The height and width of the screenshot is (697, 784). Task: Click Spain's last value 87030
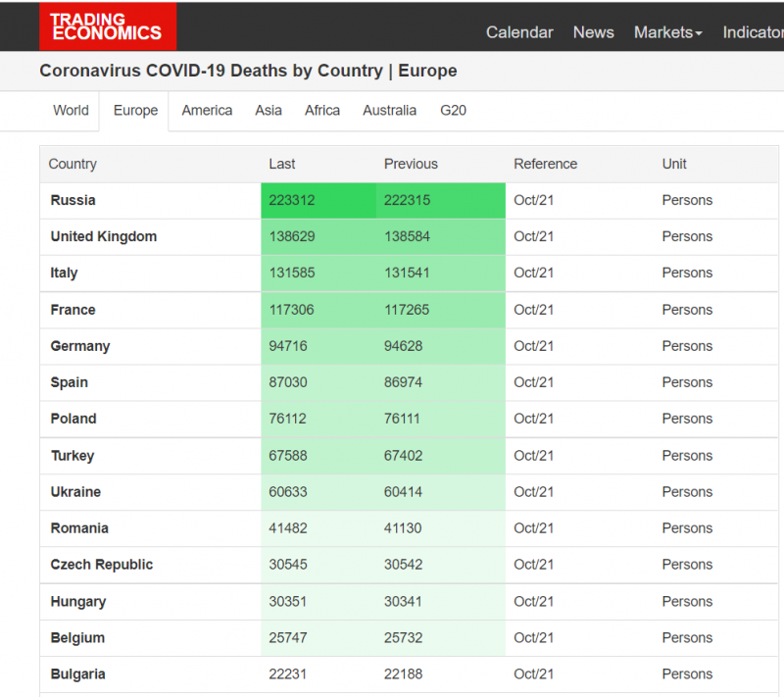(288, 382)
